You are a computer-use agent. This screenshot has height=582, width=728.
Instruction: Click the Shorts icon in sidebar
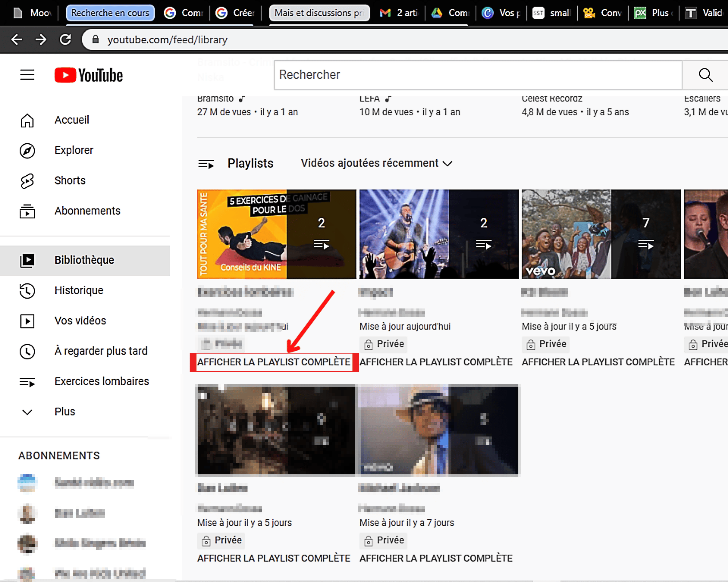point(27,181)
